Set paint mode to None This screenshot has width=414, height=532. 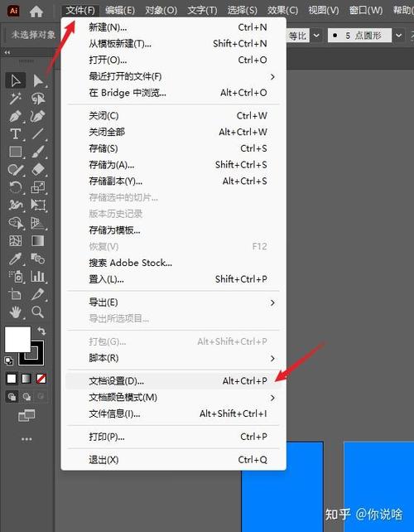pyautogui.click(x=41, y=379)
